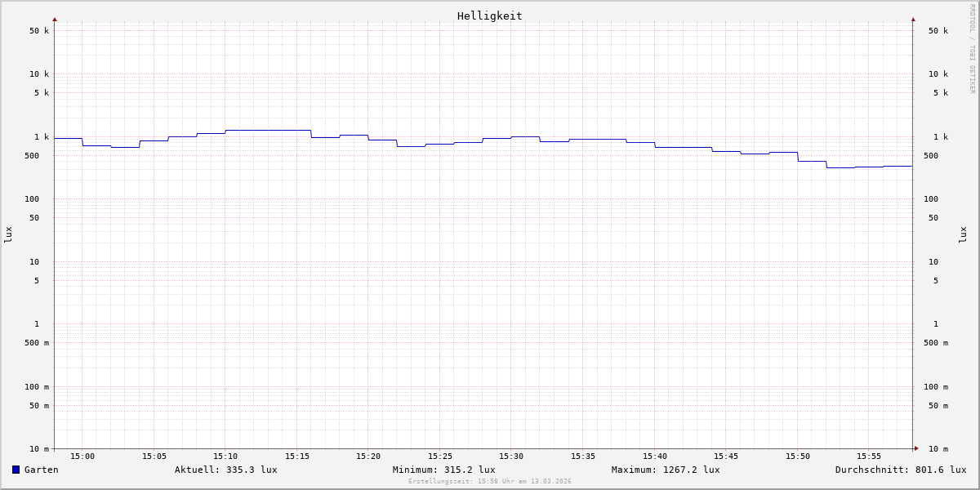980x490 pixels.
Task: Select the 15:30 time axis label
Action: (x=511, y=457)
